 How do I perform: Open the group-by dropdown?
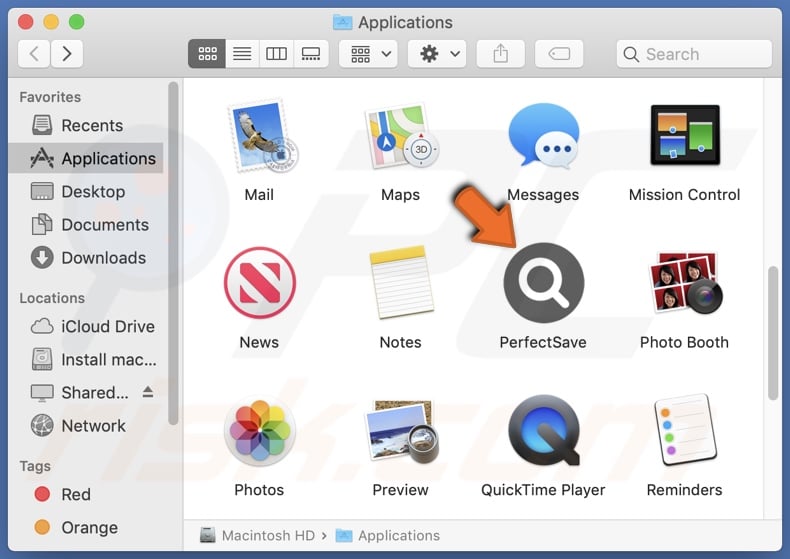pyautogui.click(x=368, y=53)
